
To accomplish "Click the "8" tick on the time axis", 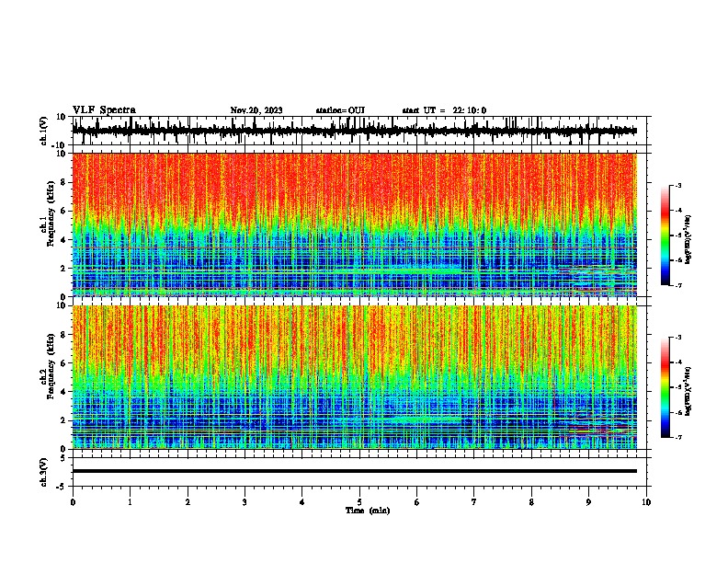I will [531, 502].
